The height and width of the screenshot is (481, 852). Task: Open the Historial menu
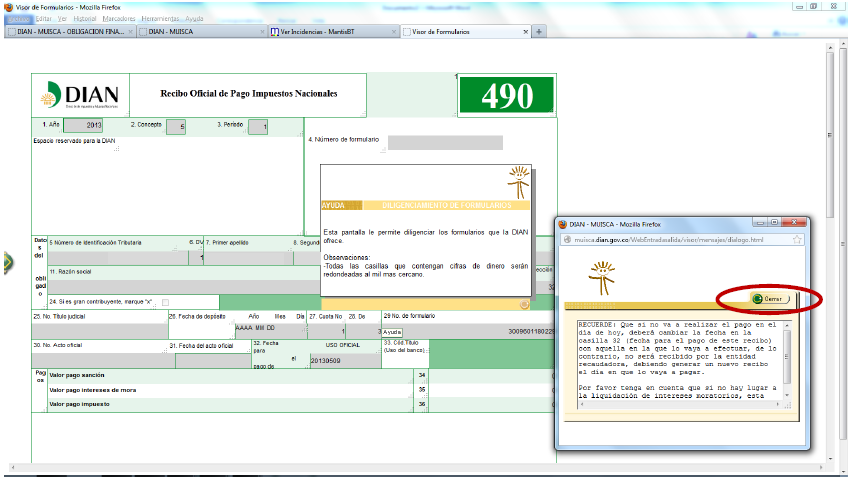click(x=85, y=18)
